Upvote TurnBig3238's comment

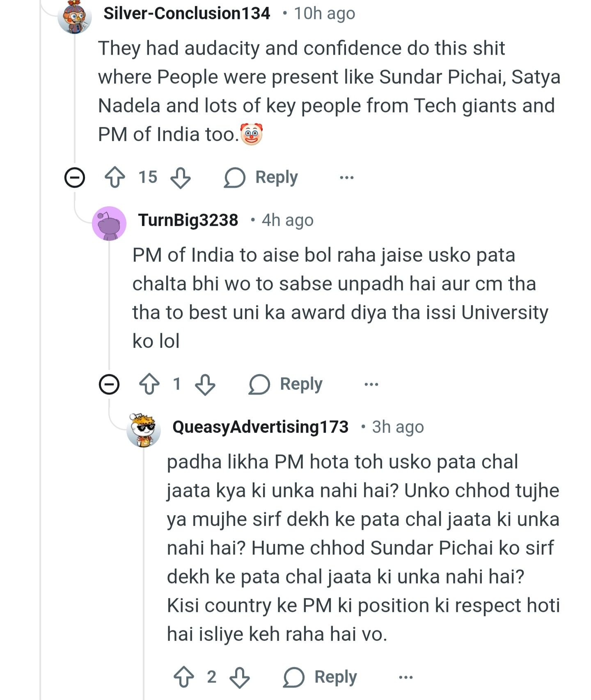[x=149, y=384]
